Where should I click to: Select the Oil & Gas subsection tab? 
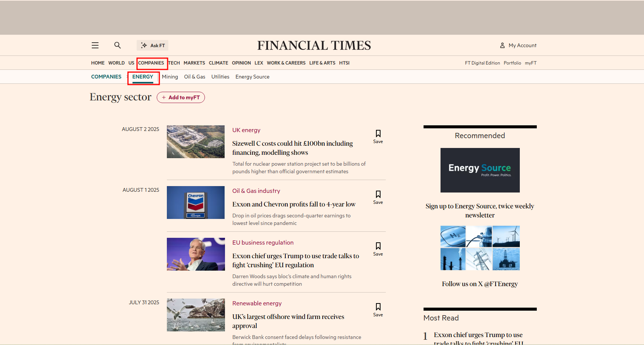point(194,77)
